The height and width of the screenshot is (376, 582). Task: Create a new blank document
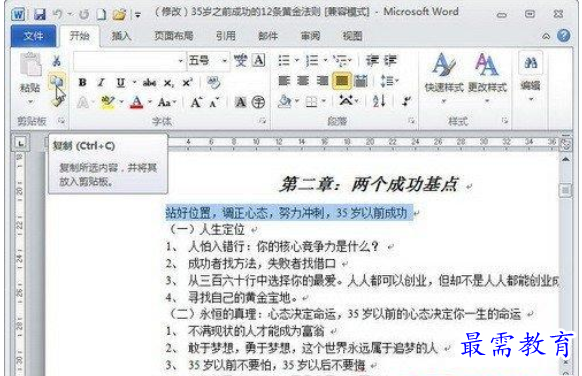(x=101, y=14)
